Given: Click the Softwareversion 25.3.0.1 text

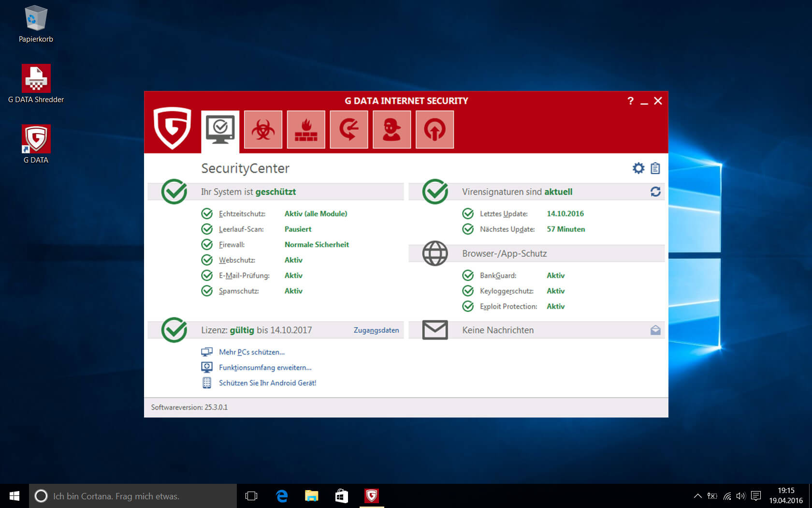Looking at the screenshot, I should point(189,407).
